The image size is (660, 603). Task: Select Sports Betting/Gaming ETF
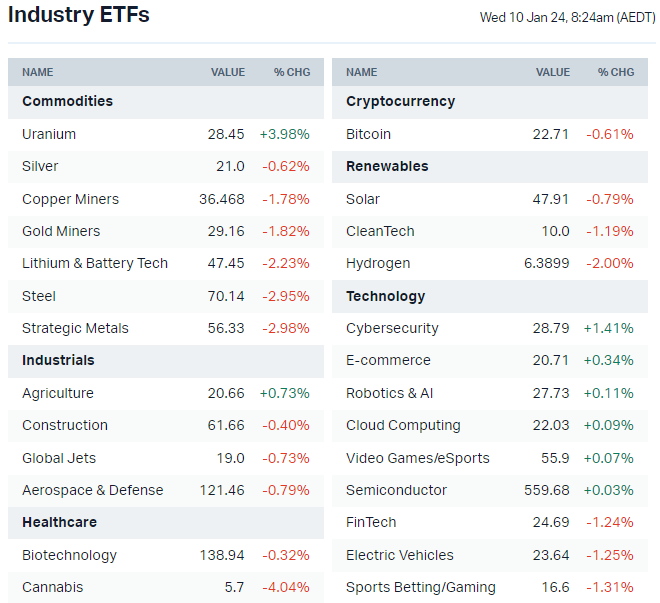(x=420, y=587)
